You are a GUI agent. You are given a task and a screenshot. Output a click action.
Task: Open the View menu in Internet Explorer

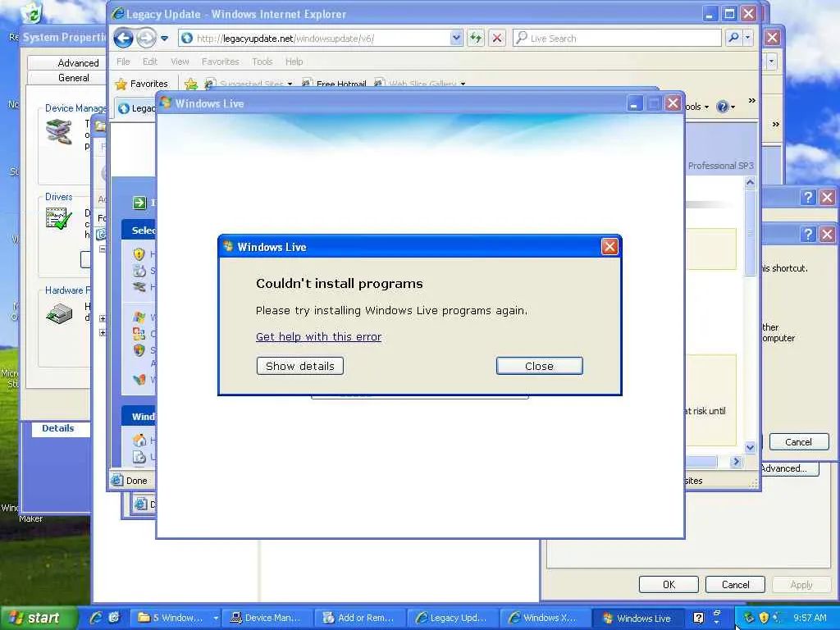point(180,62)
